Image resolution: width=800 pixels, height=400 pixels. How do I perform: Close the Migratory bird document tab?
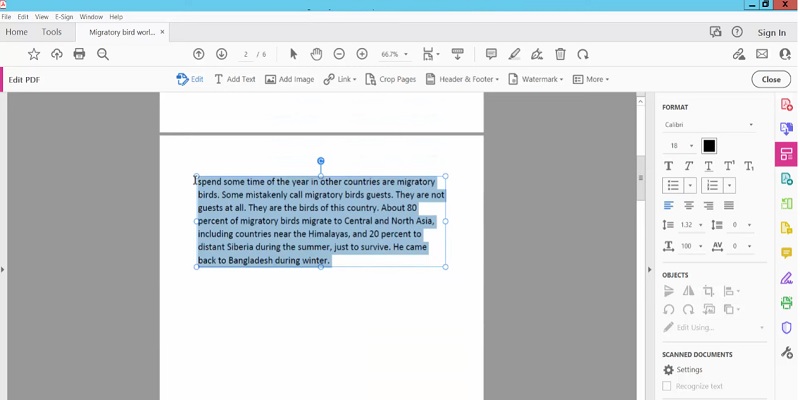click(x=162, y=32)
